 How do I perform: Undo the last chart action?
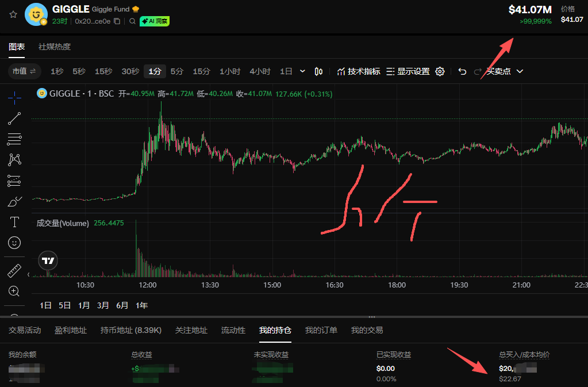pos(462,71)
